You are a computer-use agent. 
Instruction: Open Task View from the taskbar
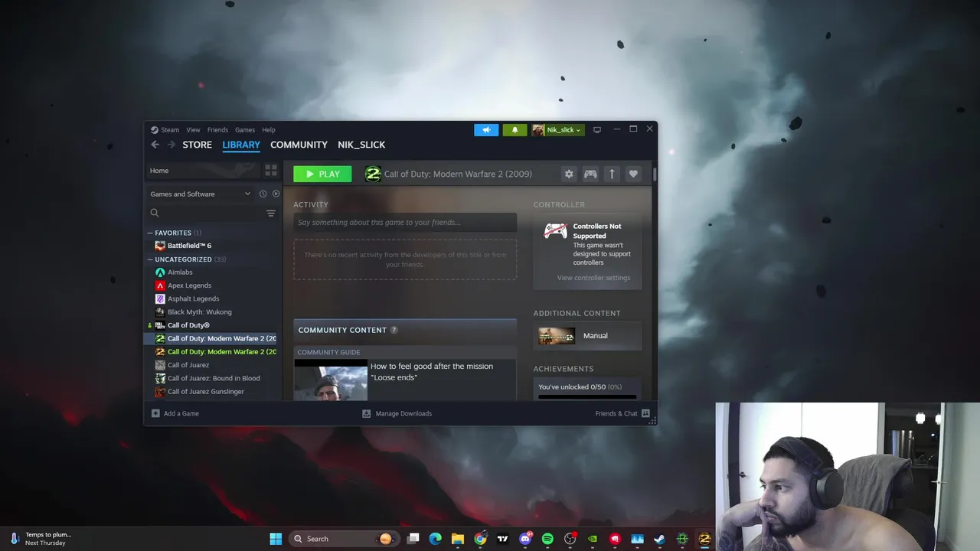413,539
